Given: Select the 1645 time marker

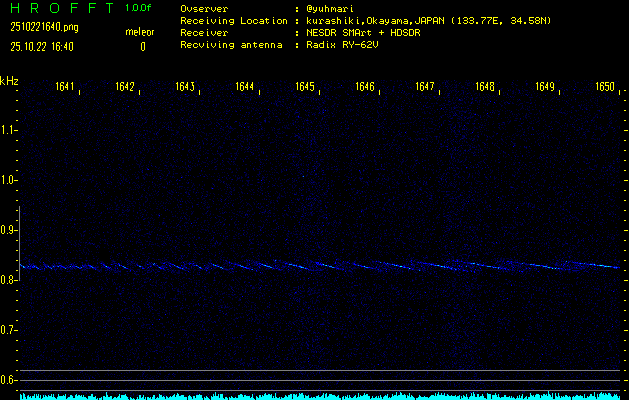Looking at the screenshot, I should (305, 87).
